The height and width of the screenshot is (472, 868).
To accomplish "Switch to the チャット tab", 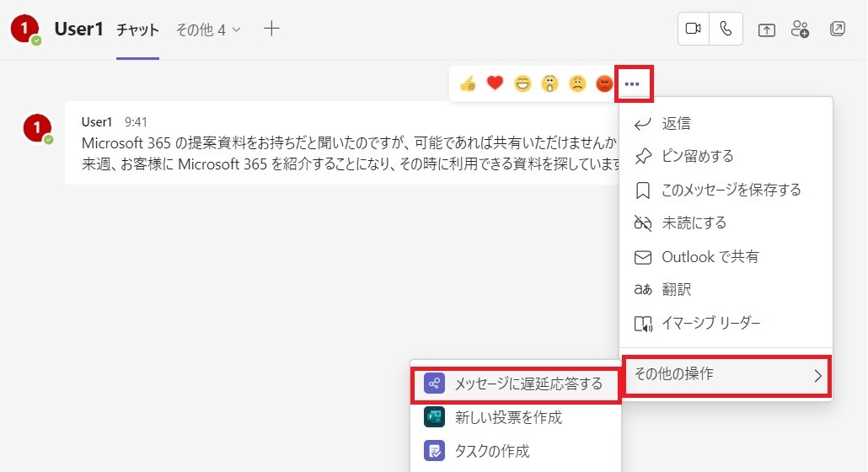I will tap(138, 29).
